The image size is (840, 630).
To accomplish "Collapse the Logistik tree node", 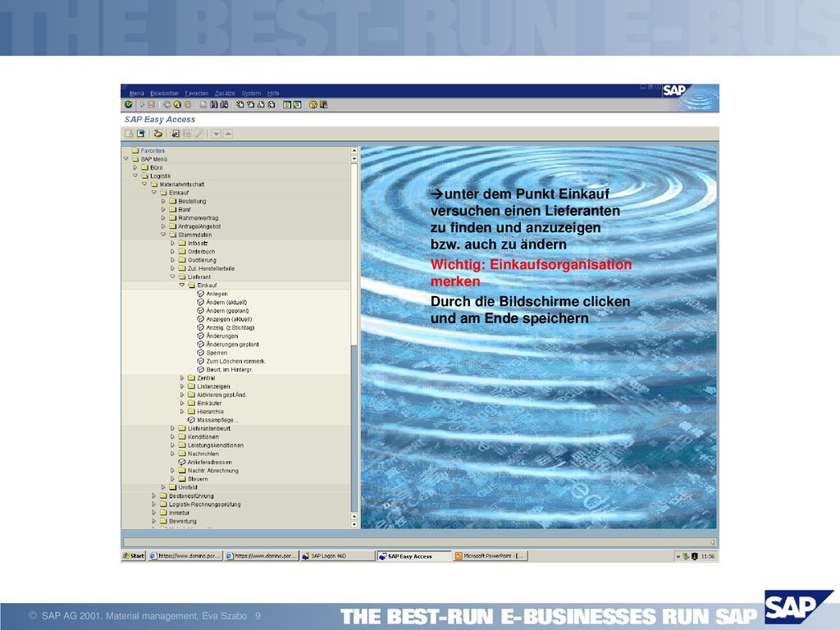I will [x=135, y=176].
